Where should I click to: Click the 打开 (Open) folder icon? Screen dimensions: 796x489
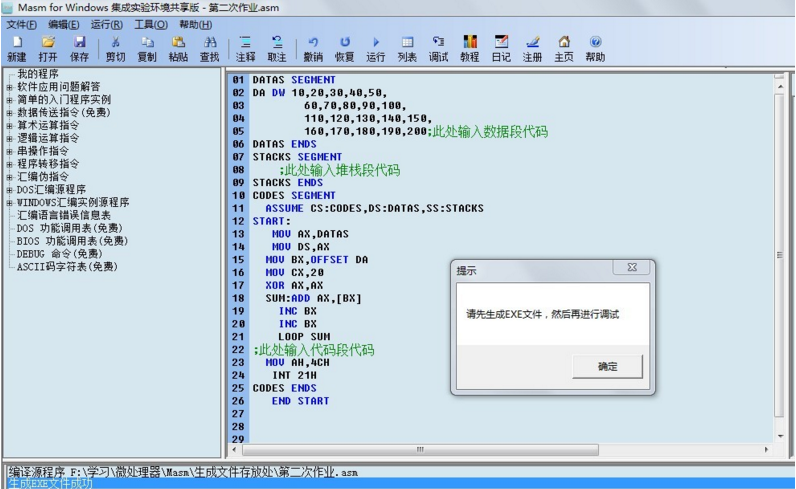[48, 43]
